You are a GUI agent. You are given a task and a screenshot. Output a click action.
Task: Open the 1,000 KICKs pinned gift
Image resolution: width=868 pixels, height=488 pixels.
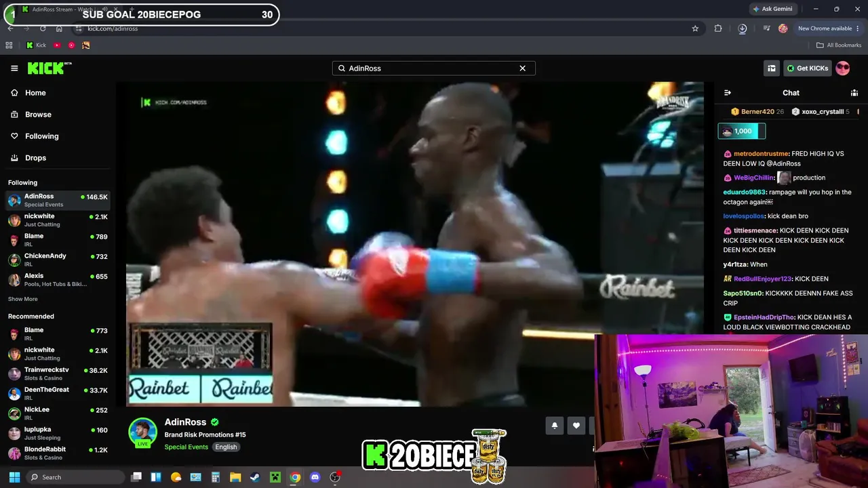tap(742, 131)
